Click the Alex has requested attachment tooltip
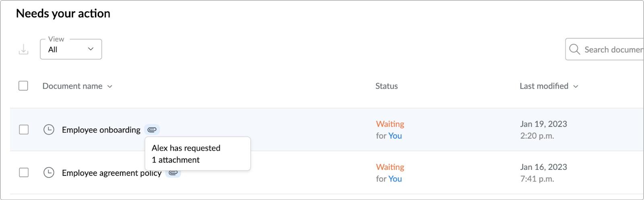This screenshot has width=644, height=200. pos(198,154)
